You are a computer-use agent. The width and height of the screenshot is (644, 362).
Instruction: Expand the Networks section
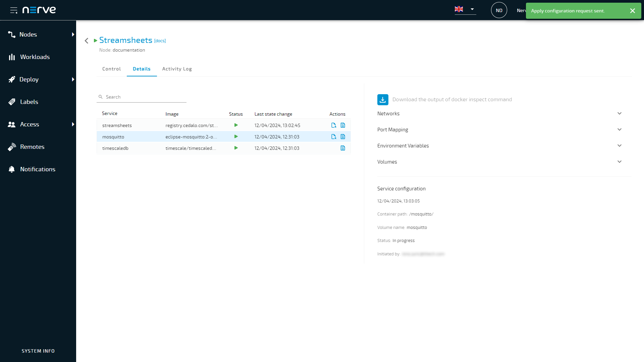pyautogui.click(x=619, y=114)
